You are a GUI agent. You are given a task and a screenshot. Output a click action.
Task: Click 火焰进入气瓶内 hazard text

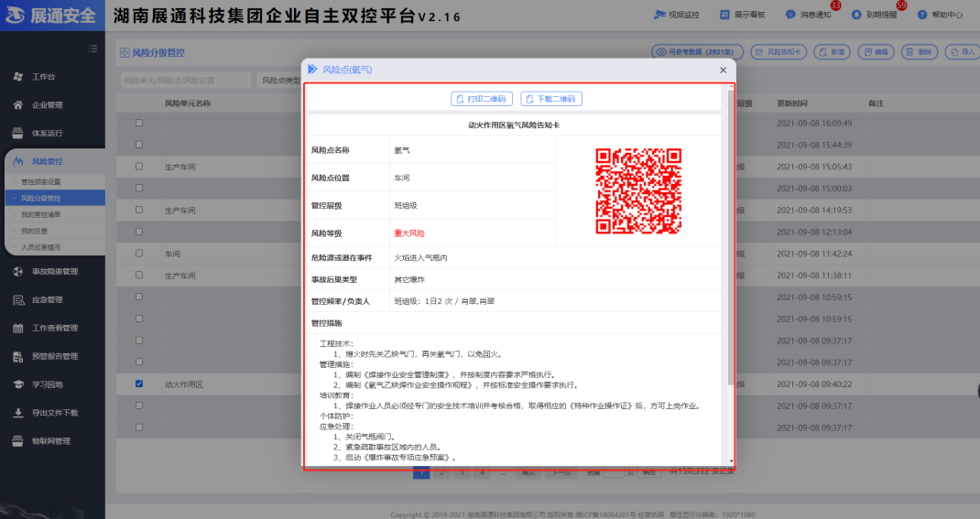coord(420,258)
